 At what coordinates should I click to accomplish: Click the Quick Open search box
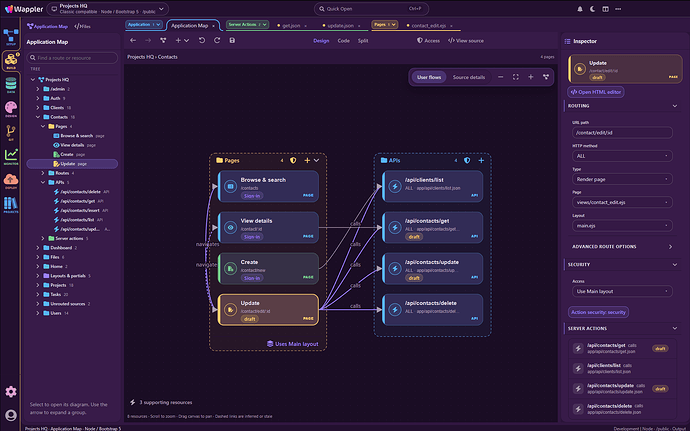tap(371, 9)
